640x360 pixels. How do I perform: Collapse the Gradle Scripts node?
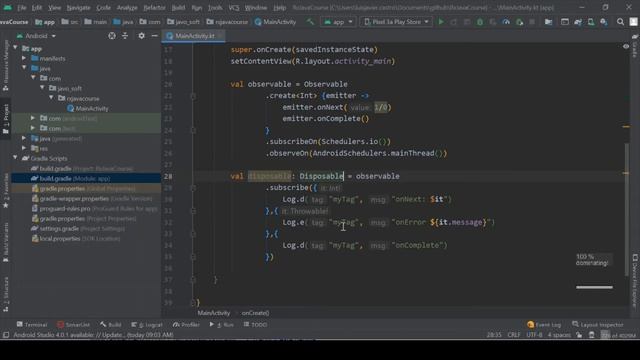click(16, 158)
